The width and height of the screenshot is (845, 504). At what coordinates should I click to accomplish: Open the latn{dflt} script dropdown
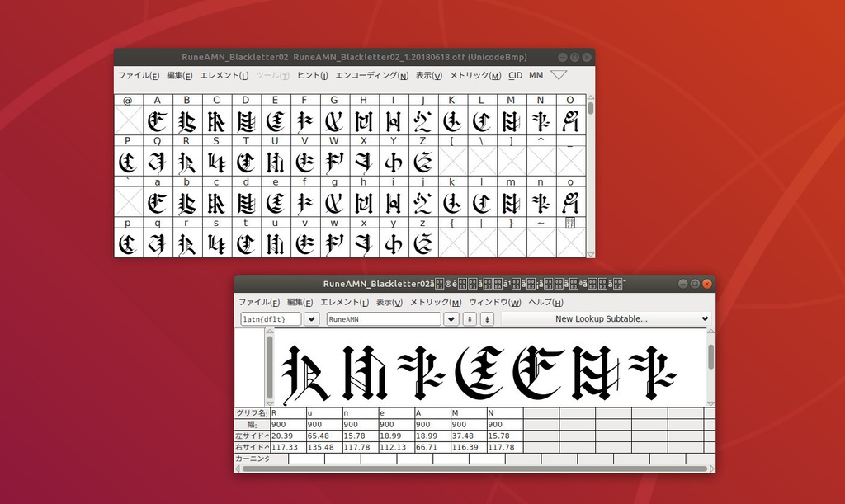pos(312,319)
